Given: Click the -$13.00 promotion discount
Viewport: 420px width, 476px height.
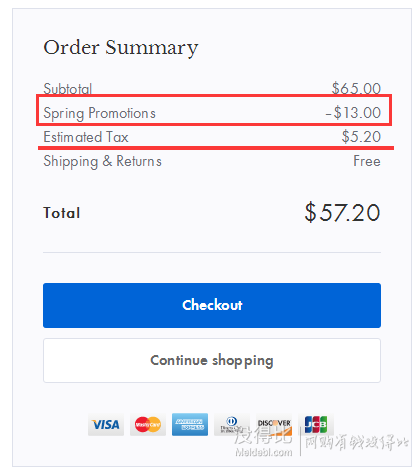Looking at the screenshot, I should [x=353, y=113].
